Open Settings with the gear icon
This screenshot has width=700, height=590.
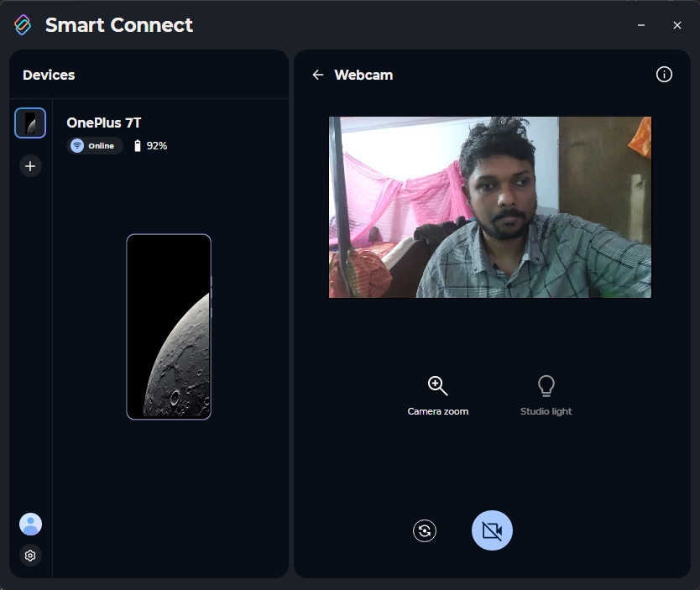point(30,556)
